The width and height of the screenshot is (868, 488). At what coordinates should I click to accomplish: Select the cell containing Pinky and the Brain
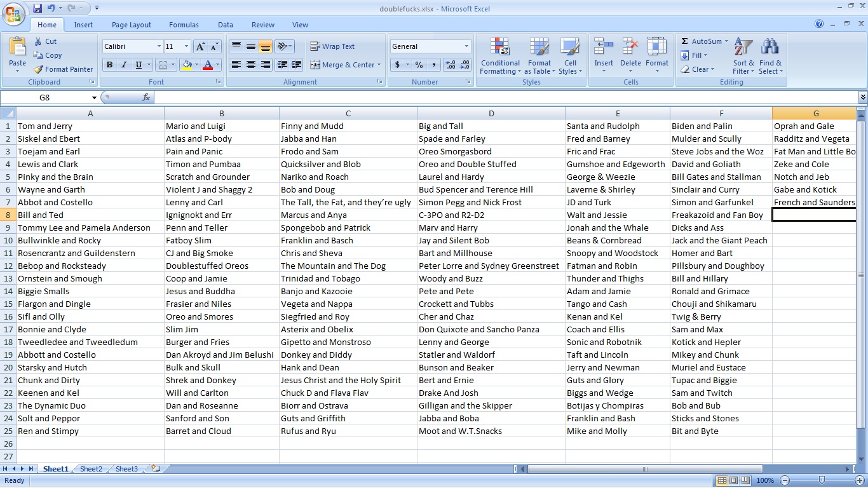90,177
